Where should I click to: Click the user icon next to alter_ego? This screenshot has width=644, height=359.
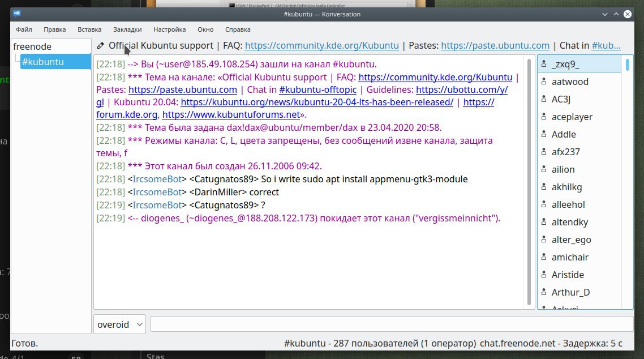544,240
